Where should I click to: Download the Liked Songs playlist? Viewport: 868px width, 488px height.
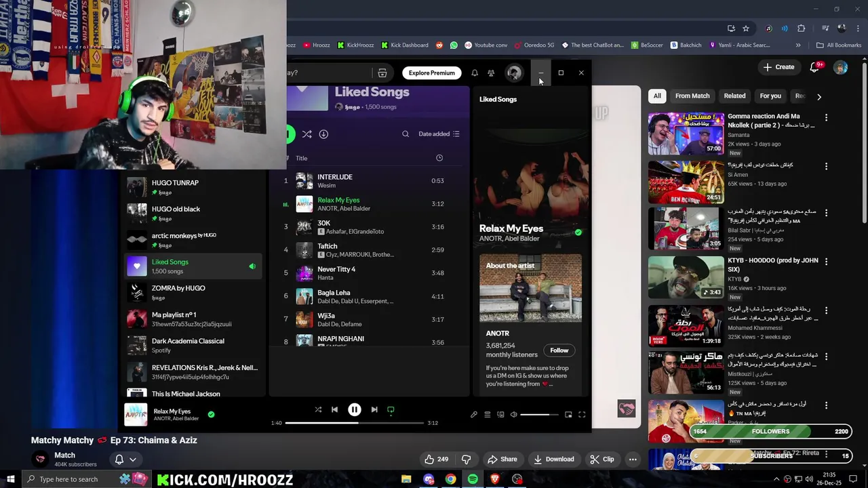(323, 134)
